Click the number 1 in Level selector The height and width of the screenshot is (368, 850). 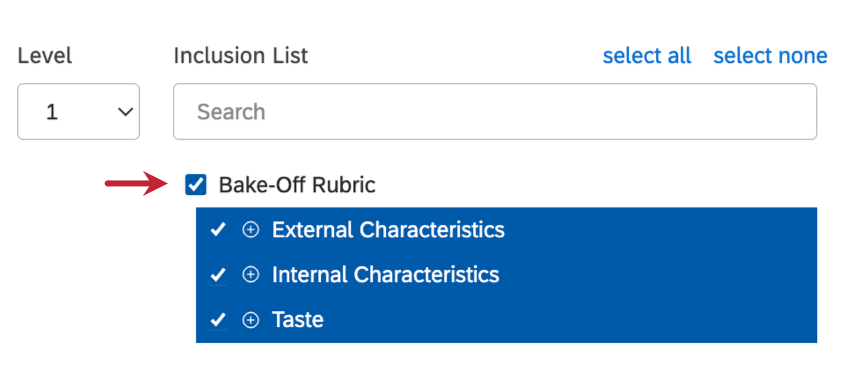coord(51,112)
